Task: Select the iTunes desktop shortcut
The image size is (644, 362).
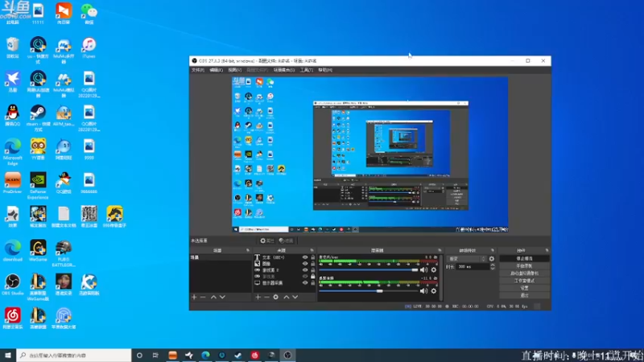Action: 89,47
